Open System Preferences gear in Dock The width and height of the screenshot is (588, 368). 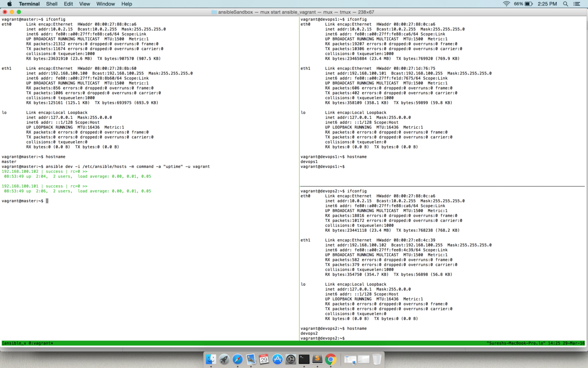(x=291, y=359)
